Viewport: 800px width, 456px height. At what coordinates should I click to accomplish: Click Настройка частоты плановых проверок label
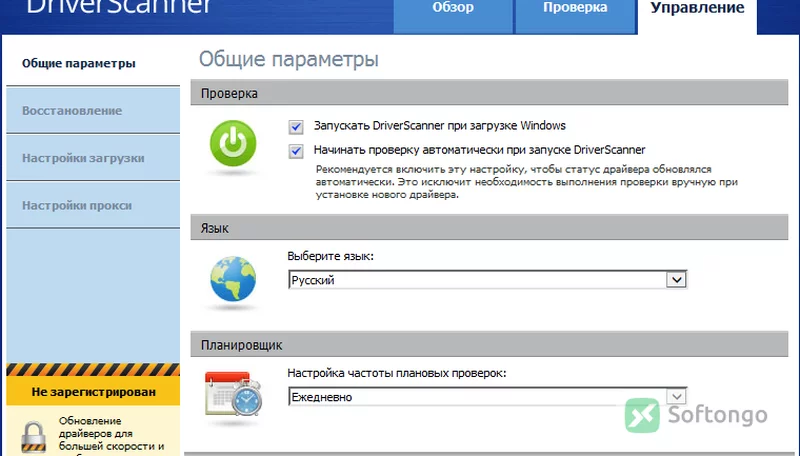point(396,373)
